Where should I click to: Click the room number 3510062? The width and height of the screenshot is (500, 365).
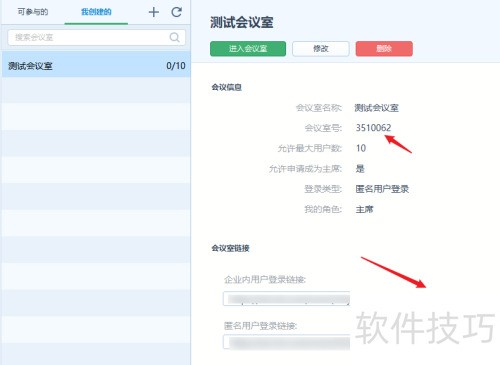click(x=373, y=128)
